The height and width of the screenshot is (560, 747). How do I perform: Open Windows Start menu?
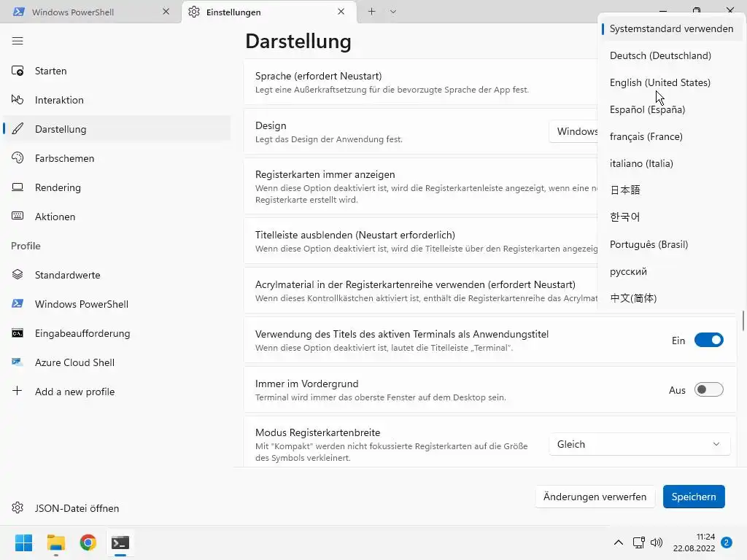(23, 542)
